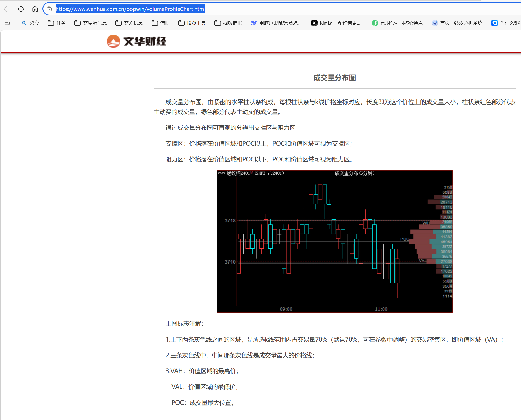Image resolution: width=521 pixels, height=420 pixels.
Task: Open the Zhihu 知 bookmark icon
Action: tap(494, 23)
